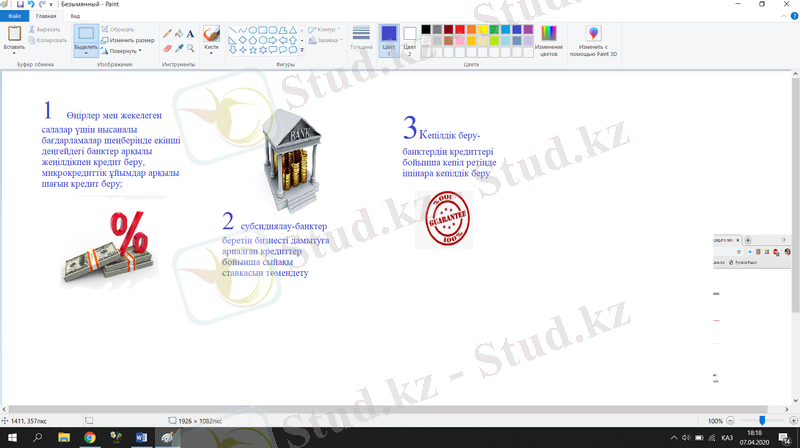Click Копировать copy button
The width and height of the screenshot is (800, 448).
(x=47, y=40)
